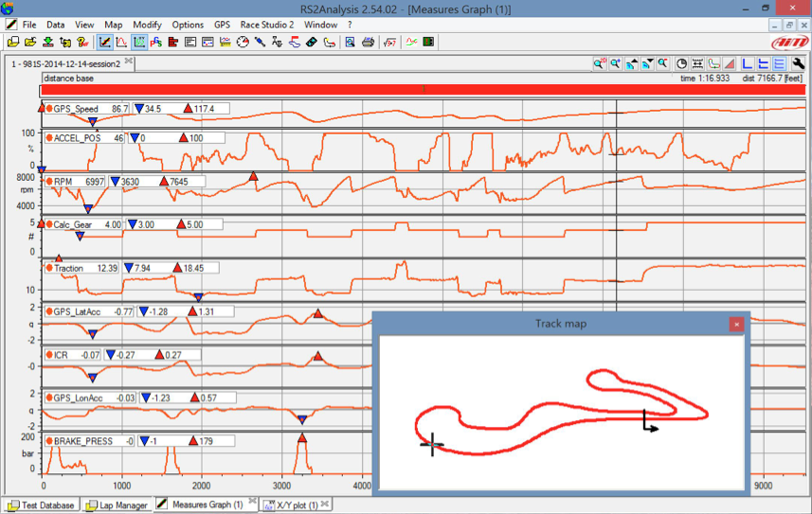
Task: Open the GPS menu
Action: (x=222, y=25)
